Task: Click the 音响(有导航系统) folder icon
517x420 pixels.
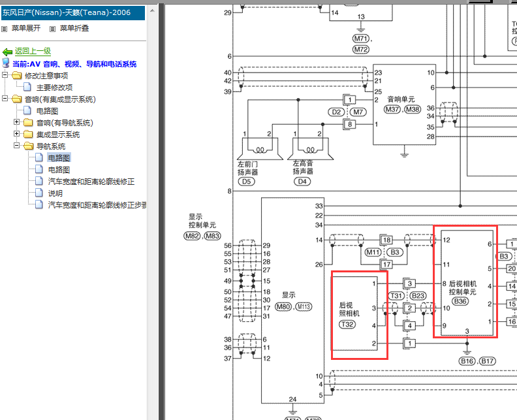Action: pyautogui.click(x=28, y=123)
